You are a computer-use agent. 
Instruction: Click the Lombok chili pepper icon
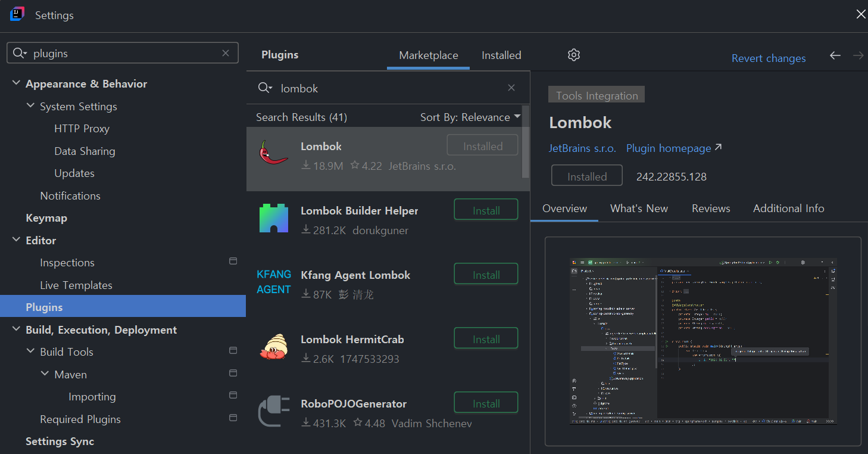pyautogui.click(x=274, y=153)
